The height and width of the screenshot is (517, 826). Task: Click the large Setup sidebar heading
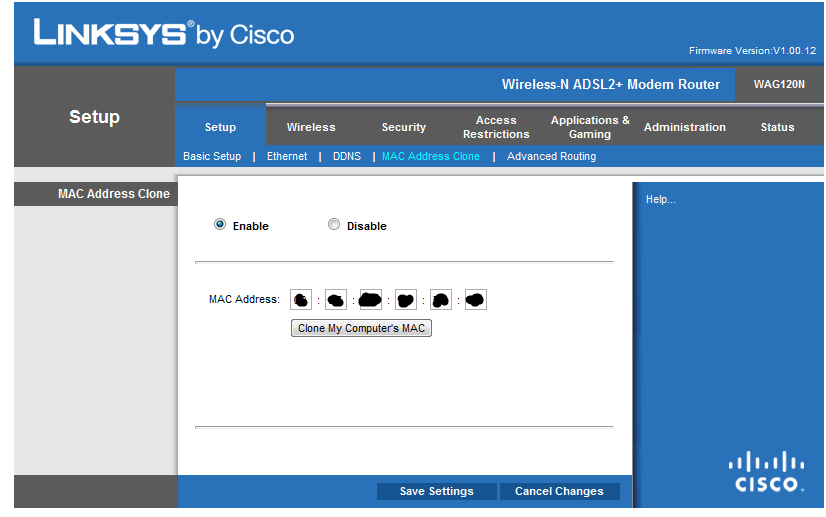94,116
